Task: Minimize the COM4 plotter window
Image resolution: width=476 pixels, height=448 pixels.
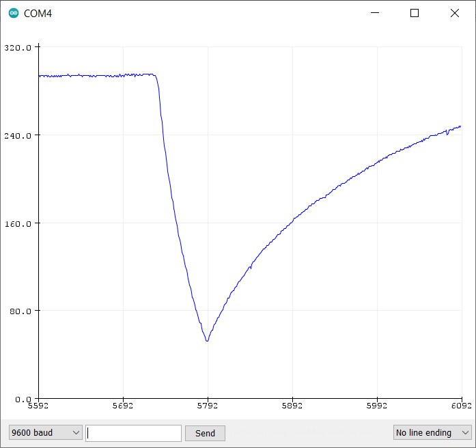Action: 374,13
